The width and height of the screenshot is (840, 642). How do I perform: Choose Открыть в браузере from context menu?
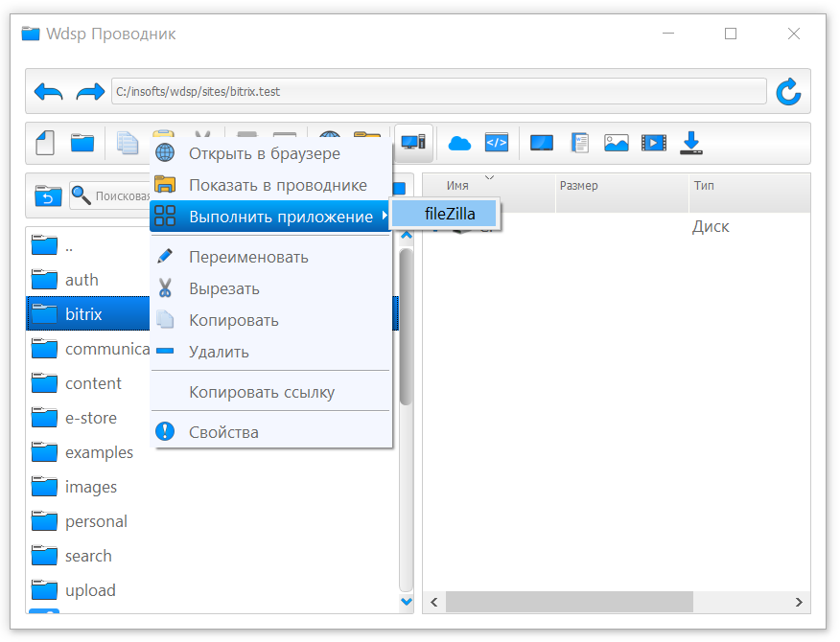pos(270,153)
